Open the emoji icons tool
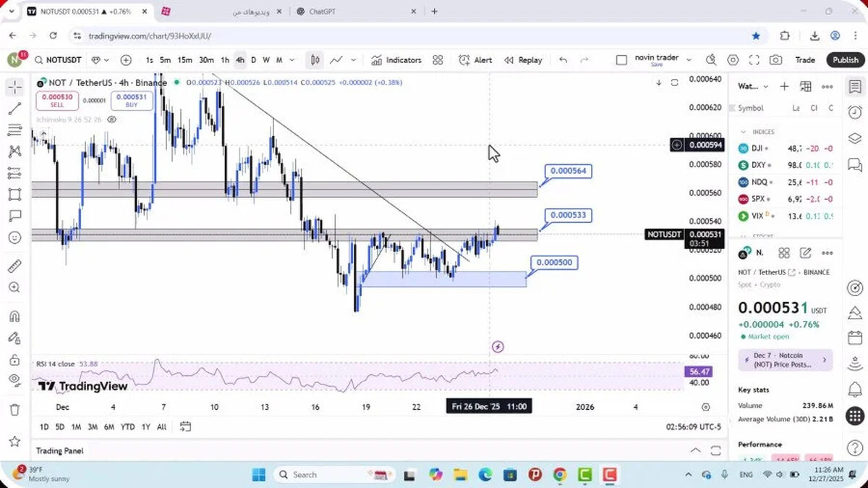The height and width of the screenshot is (488, 868). pyautogui.click(x=14, y=237)
